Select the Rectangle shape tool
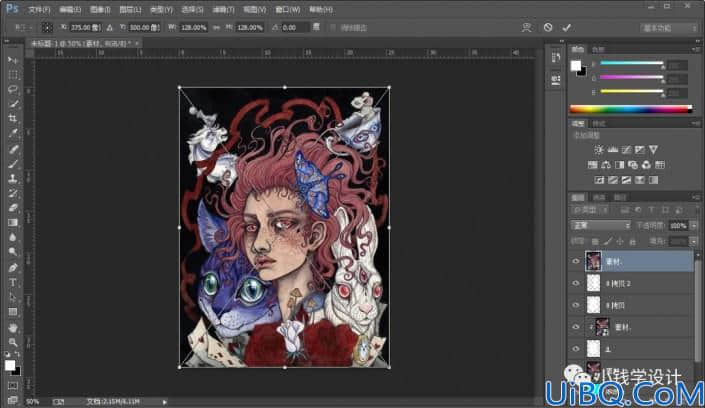Viewport: 705px width, 408px height. click(x=13, y=312)
